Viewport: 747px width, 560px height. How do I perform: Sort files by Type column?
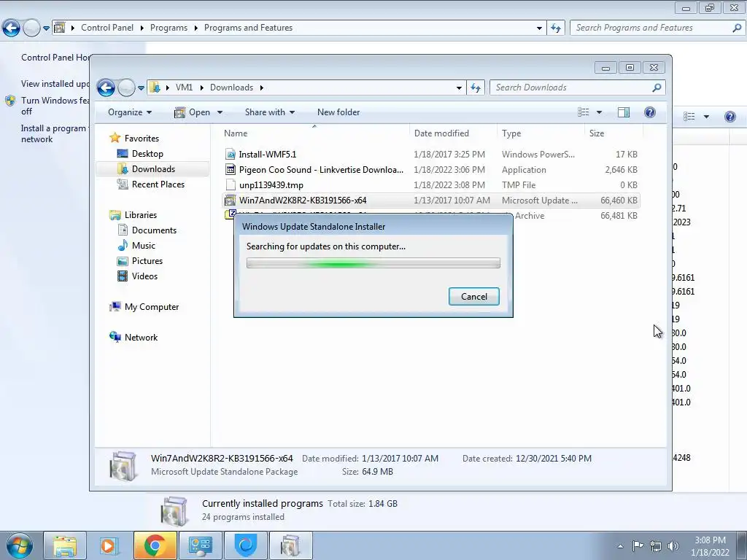coord(541,133)
